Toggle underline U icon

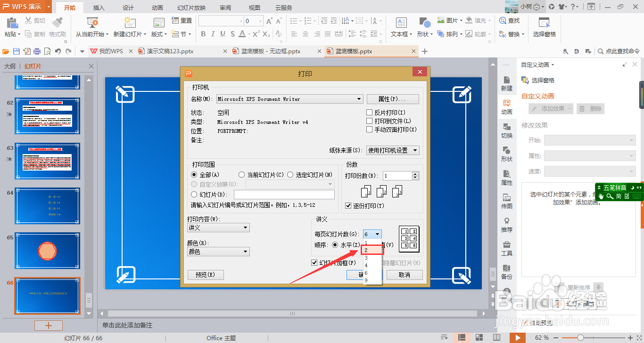pos(222,34)
